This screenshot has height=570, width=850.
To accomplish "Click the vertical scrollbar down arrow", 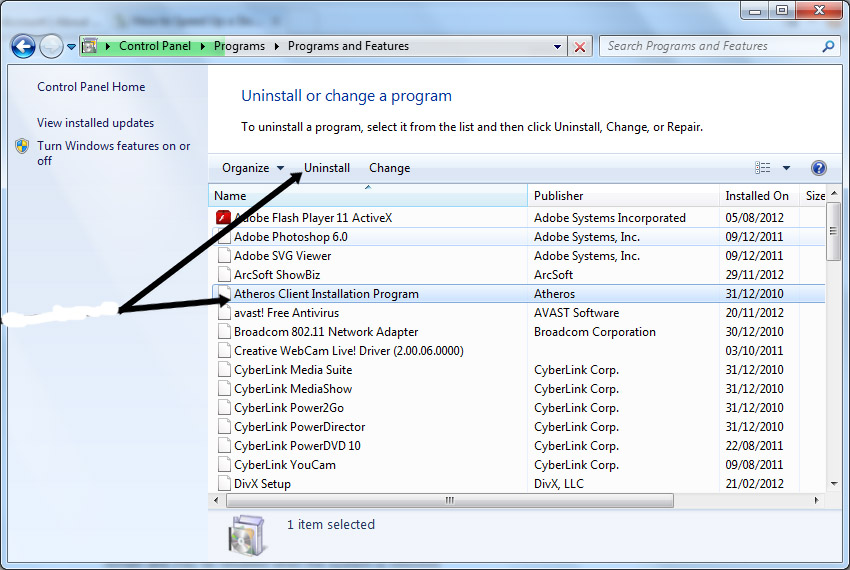I will [x=834, y=483].
